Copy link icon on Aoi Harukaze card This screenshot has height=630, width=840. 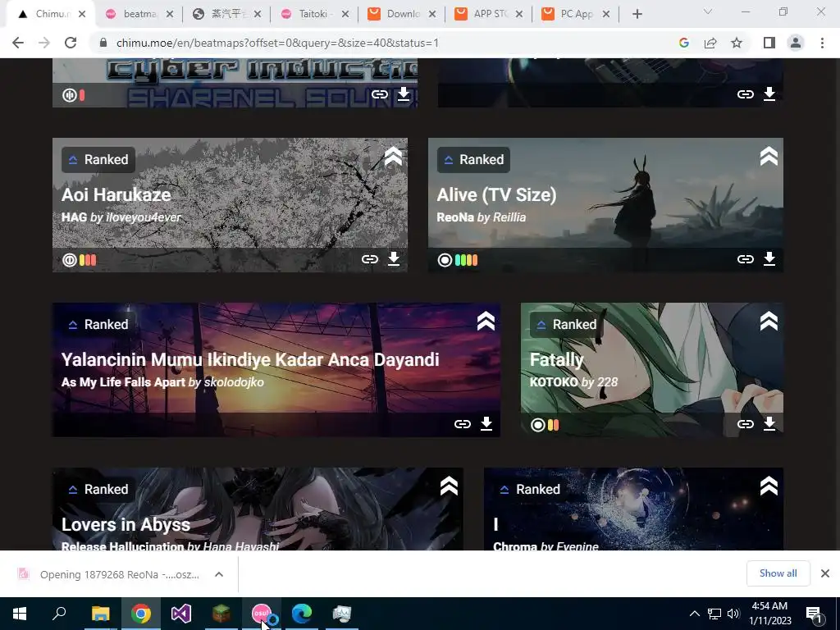(370, 259)
